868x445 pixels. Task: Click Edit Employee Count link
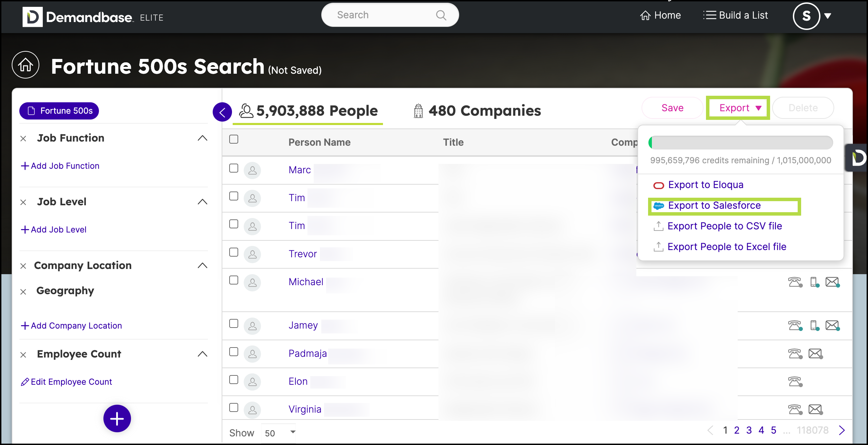(67, 382)
